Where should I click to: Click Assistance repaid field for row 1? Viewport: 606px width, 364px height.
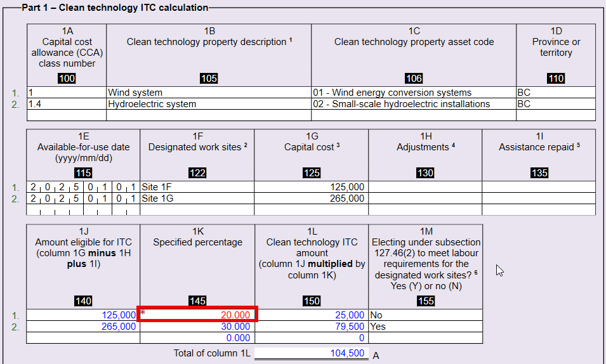click(x=539, y=187)
